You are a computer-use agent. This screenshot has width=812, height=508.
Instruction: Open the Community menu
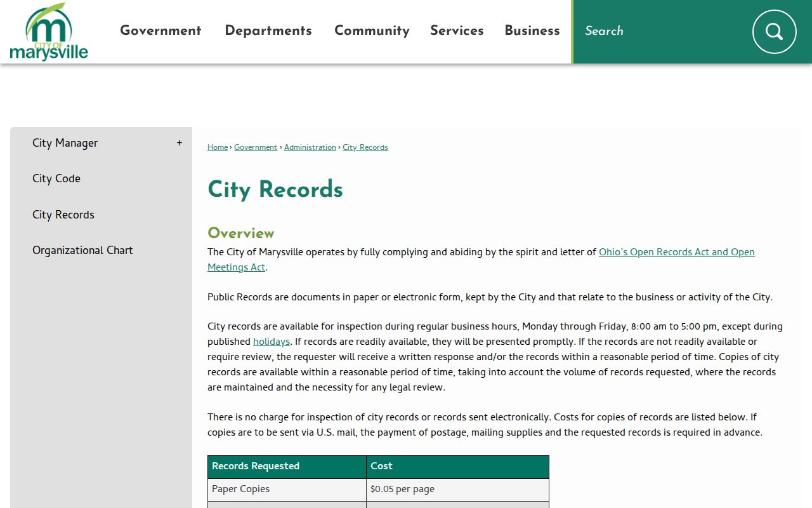coord(372,30)
